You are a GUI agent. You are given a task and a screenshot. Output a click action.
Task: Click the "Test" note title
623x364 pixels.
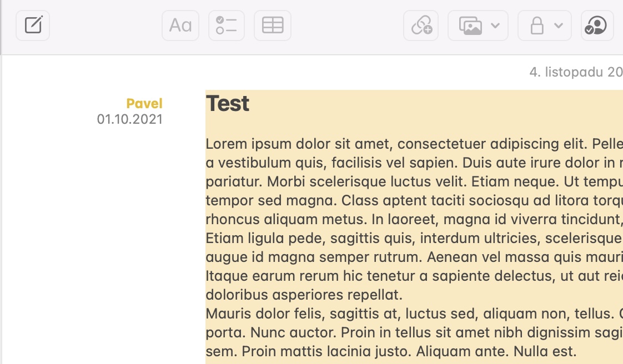click(x=228, y=103)
